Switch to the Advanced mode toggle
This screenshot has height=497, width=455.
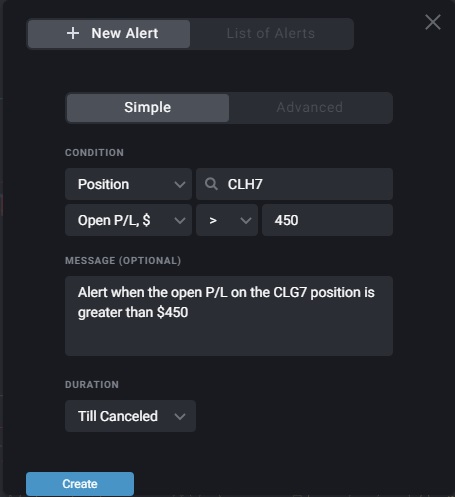(x=310, y=108)
